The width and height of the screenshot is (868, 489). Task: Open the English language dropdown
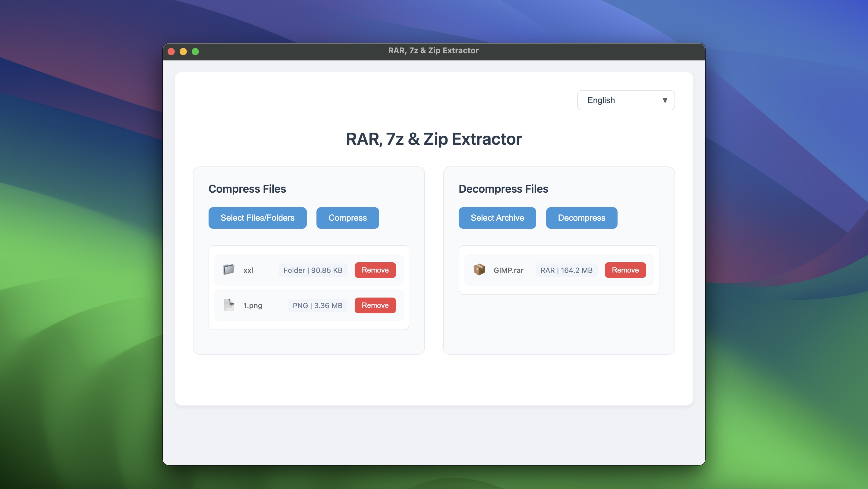coord(625,100)
